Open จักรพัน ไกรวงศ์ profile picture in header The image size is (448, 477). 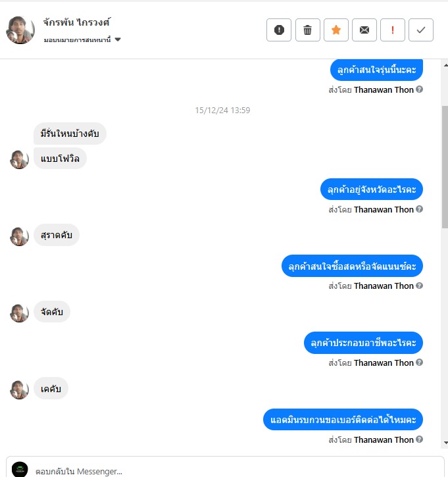[x=20, y=30]
